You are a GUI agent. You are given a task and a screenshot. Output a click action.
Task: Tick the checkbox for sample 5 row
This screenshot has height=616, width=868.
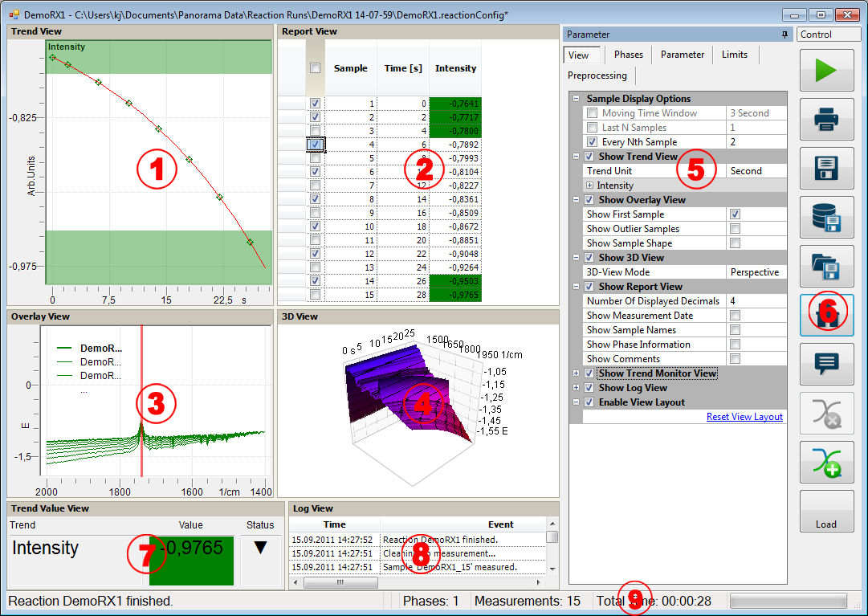316,158
